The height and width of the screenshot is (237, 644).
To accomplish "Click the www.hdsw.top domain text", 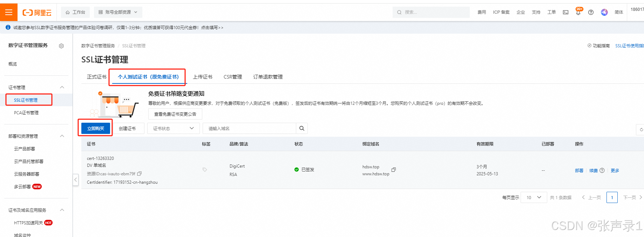I will pos(376,174).
